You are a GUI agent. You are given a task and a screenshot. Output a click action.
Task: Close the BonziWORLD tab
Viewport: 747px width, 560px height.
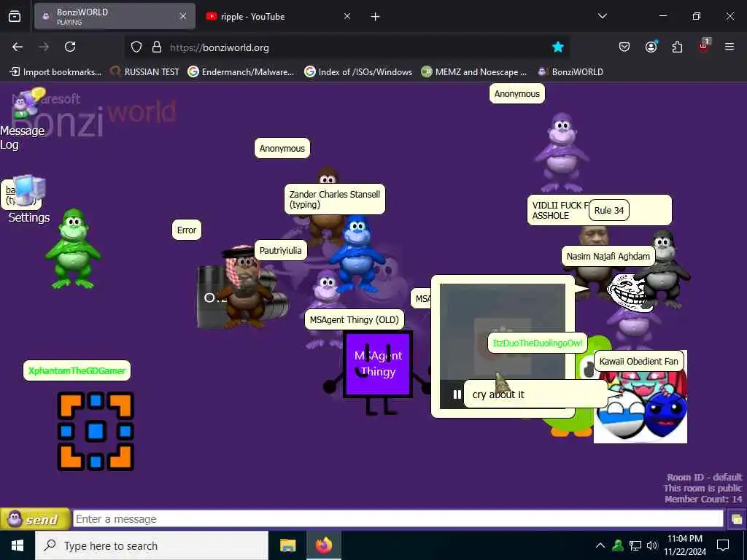183,17
